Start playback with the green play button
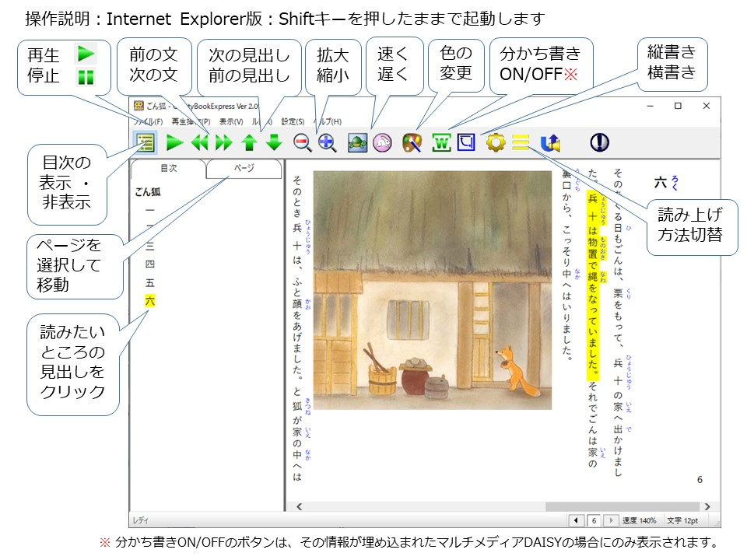 click(174, 142)
